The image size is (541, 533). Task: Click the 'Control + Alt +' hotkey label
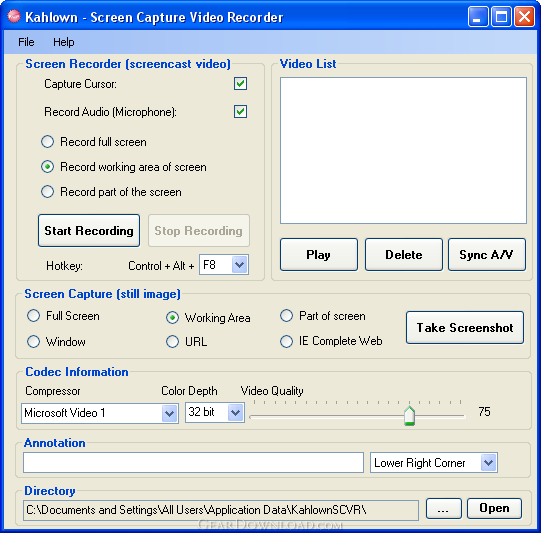tap(161, 266)
